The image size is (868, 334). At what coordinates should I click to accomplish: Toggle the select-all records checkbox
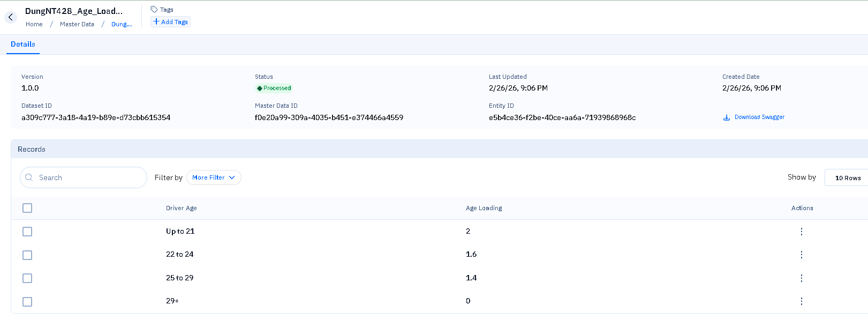[27, 208]
